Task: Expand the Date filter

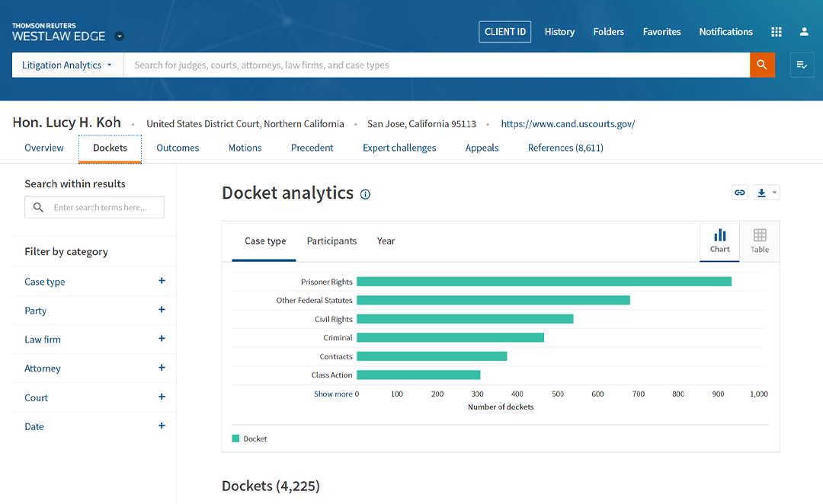Action: pyautogui.click(x=162, y=426)
